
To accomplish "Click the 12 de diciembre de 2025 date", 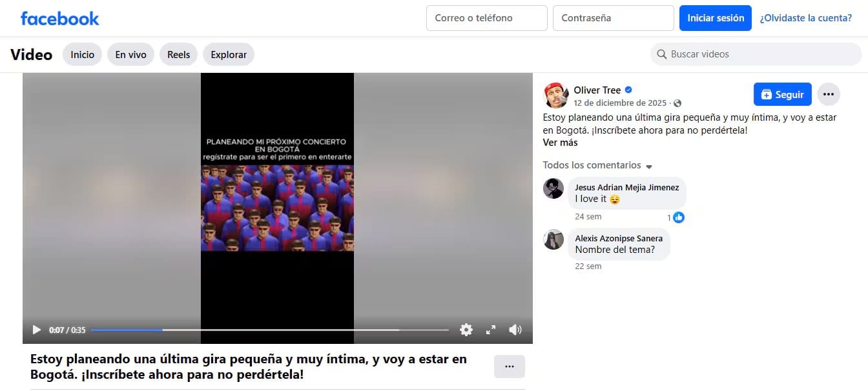I will (x=619, y=103).
